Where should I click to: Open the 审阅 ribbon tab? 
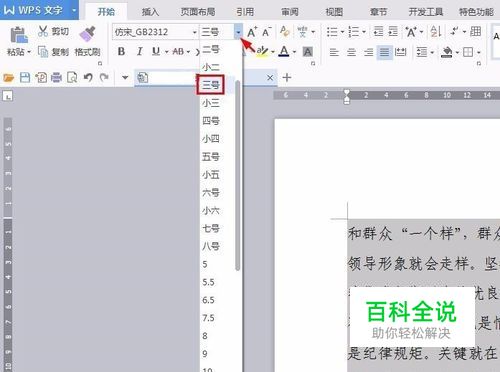click(x=290, y=12)
